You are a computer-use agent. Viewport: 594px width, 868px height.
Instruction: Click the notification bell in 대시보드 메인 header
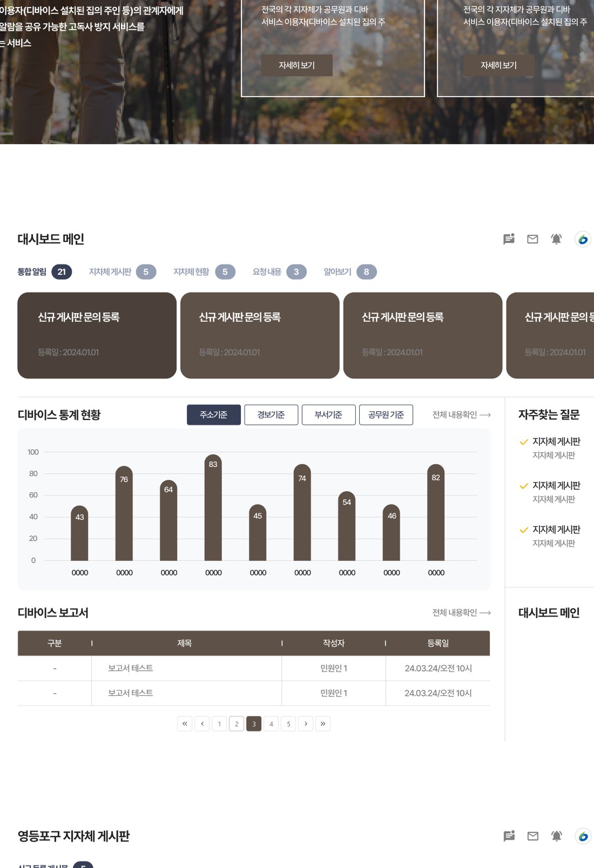click(x=556, y=239)
